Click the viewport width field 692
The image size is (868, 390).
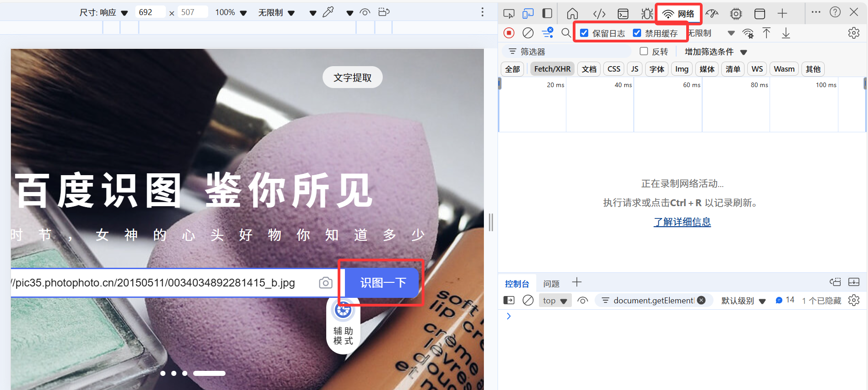click(x=150, y=12)
